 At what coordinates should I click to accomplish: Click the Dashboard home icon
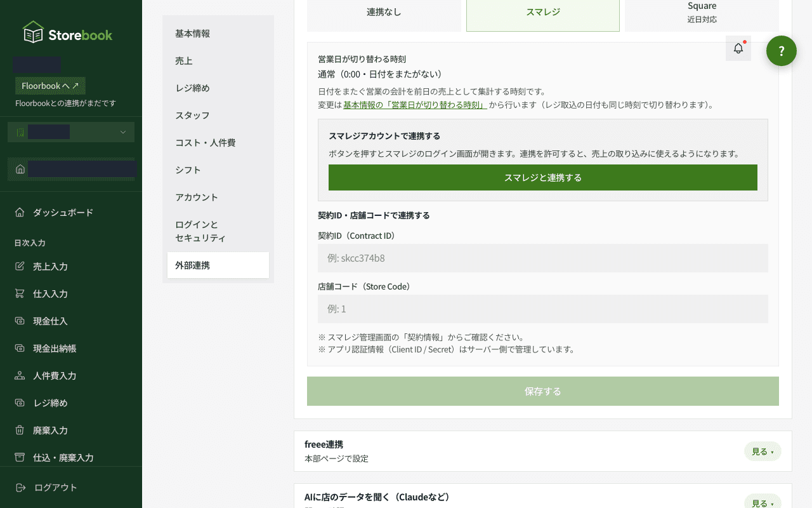click(x=20, y=212)
